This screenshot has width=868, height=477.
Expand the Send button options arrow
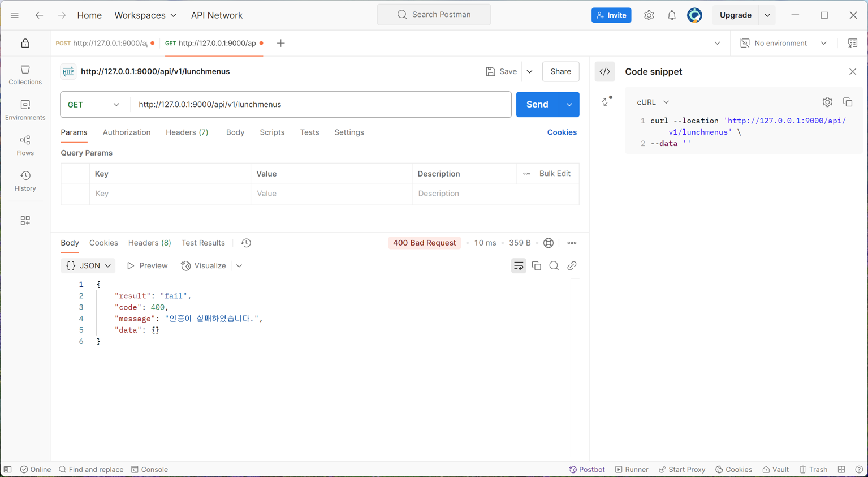point(569,105)
